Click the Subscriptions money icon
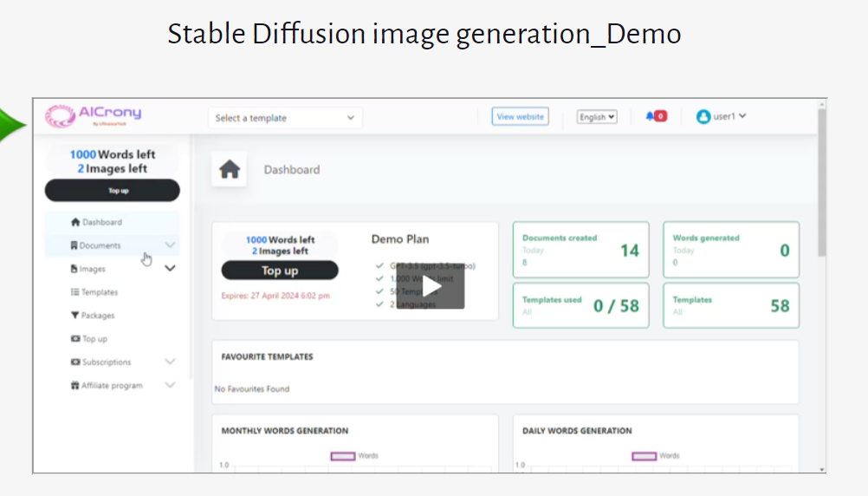Screen dimensions: 868x496 tap(75, 362)
